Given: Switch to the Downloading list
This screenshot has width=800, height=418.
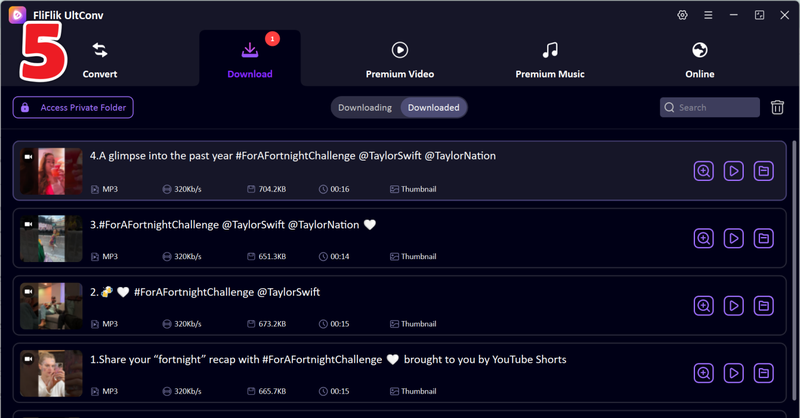Looking at the screenshot, I should click(x=365, y=107).
